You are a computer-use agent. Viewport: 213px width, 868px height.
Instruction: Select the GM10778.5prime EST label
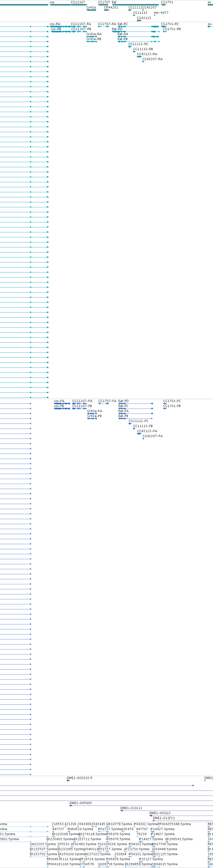coord(119,824)
